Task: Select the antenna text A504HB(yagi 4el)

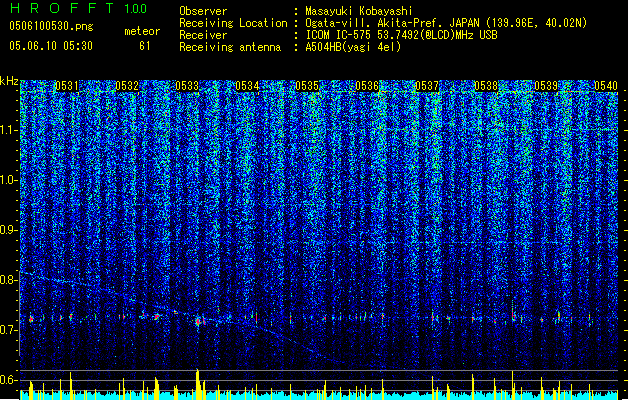Action: (x=355, y=46)
